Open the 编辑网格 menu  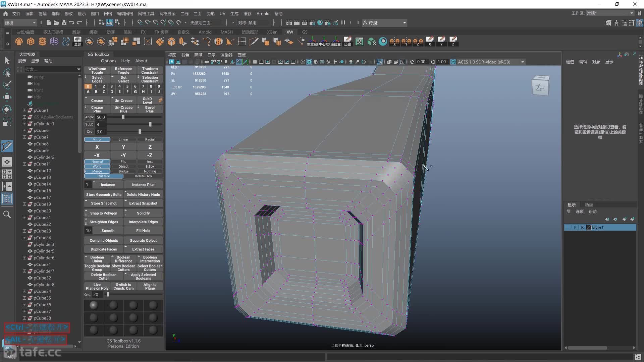125,14
